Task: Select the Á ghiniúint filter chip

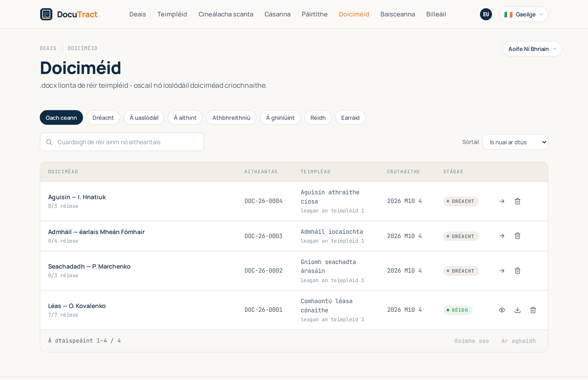Action: [280, 117]
